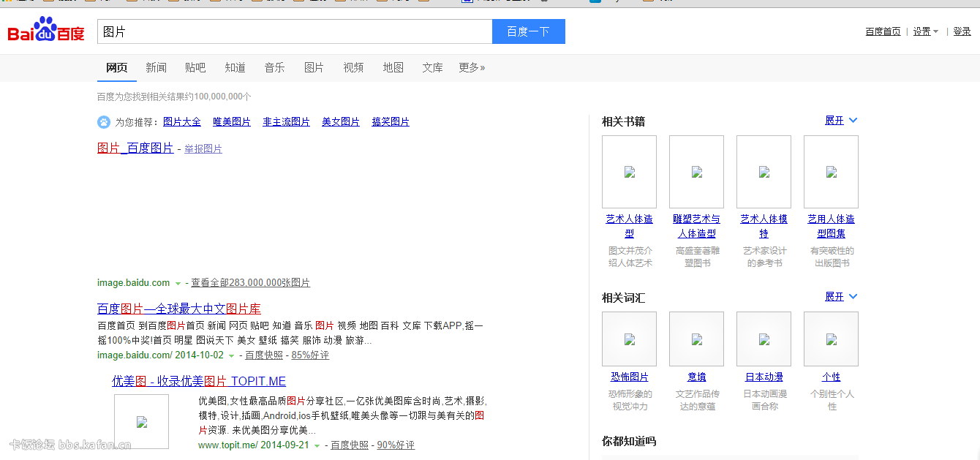The width and height of the screenshot is (980, 460).
Task: Open 百度快照 for the topit.me result
Action: [x=350, y=445]
